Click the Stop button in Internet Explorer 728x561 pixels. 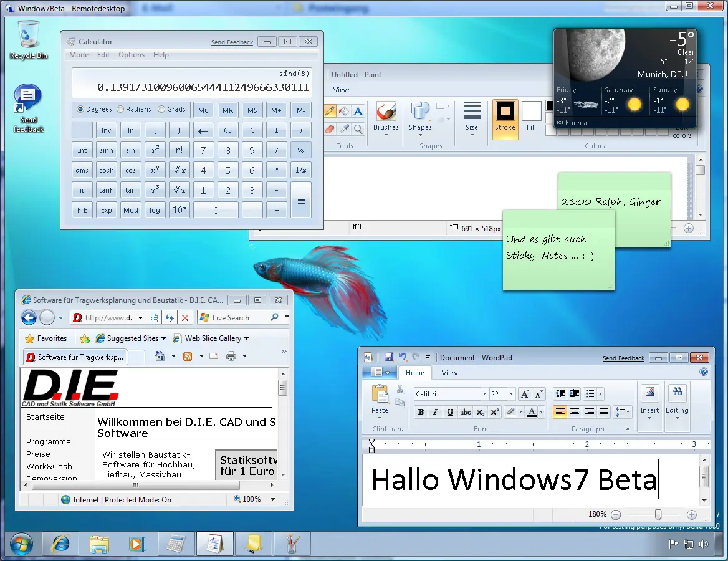pyautogui.click(x=184, y=318)
